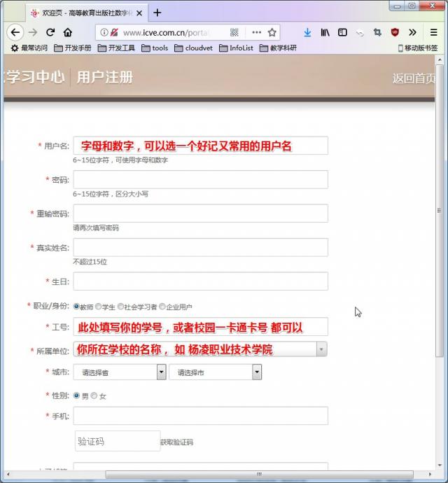The image size is (448, 483).
Task: Click the vertical scrollbar thumb
Action: click(x=440, y=211)
